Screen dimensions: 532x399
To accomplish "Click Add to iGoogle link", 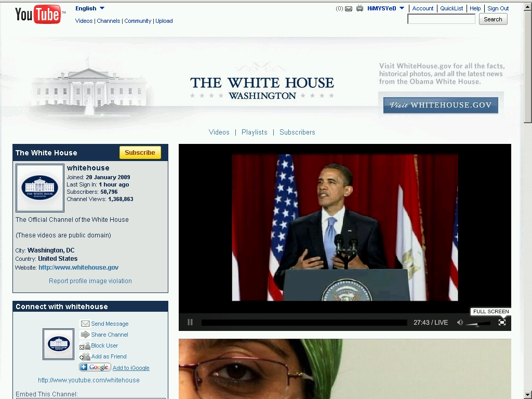I will point(131,368).
